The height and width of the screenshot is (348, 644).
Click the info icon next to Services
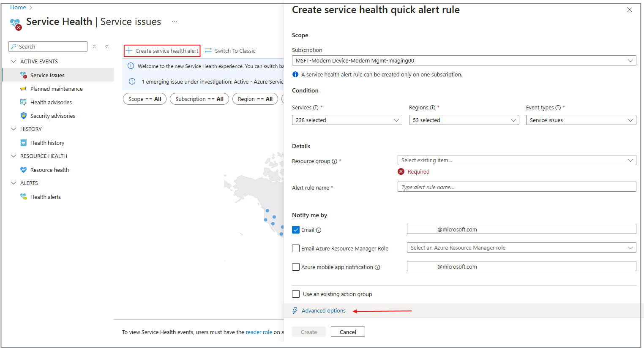click(x=316, y=108)
